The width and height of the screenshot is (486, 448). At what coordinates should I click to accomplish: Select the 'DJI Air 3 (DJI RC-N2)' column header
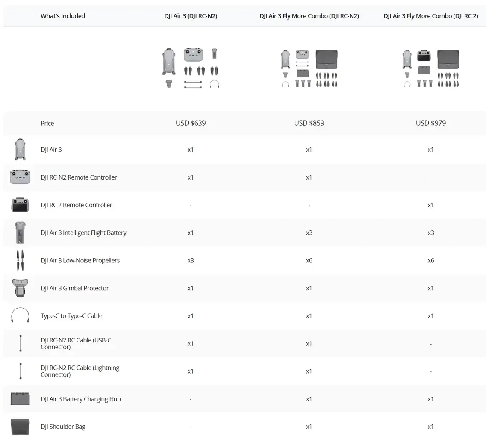click(191, 16)
